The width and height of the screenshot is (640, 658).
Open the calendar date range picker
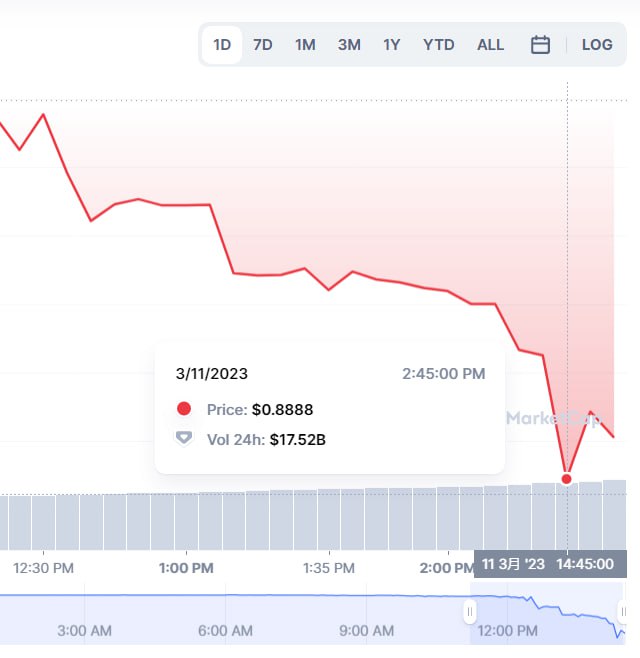coord(540,45)
